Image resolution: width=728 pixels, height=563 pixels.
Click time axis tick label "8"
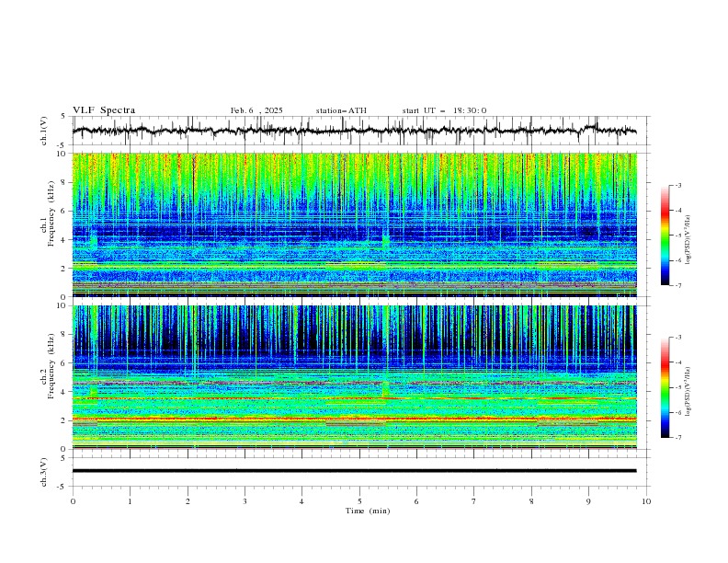pyautogui.click(x=531, y=501)
